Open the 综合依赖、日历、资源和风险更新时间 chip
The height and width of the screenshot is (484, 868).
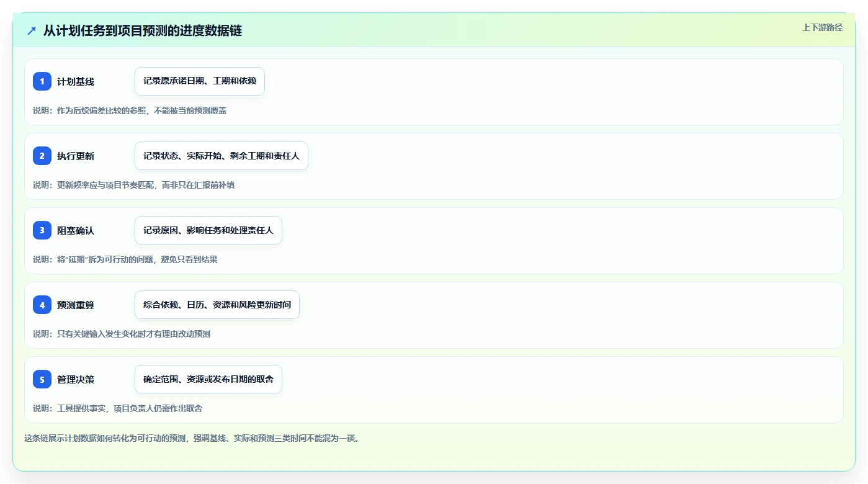217,305
